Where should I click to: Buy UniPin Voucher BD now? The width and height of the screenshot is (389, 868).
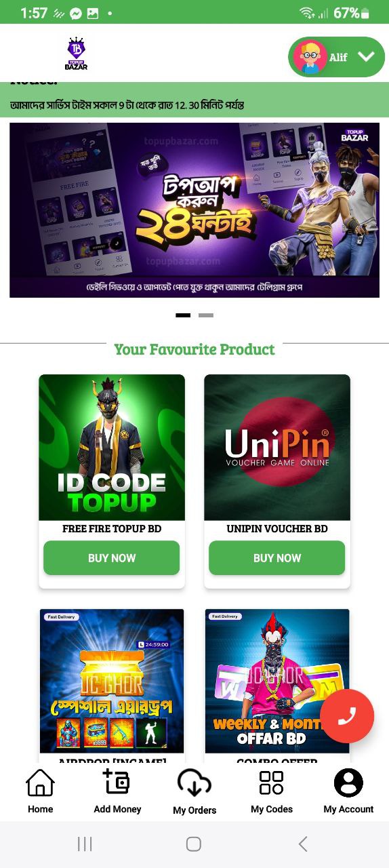[x=277, y=558]
